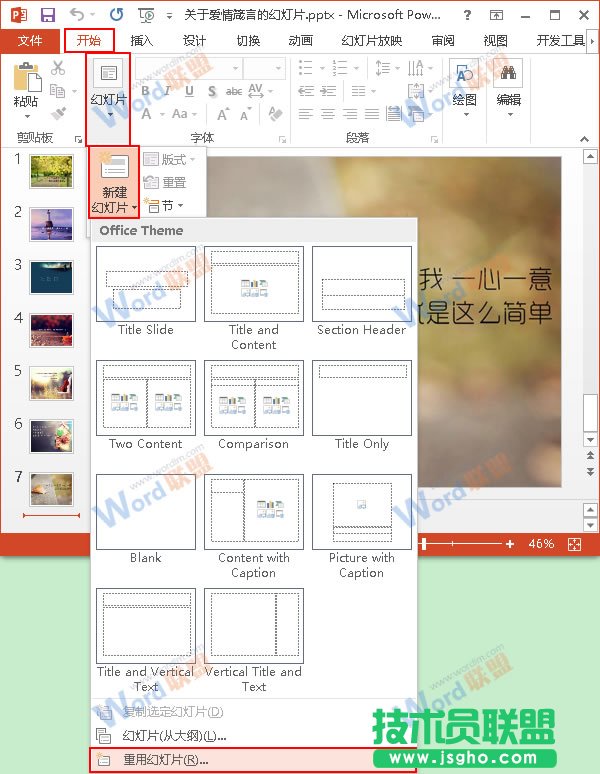Expand the 节 section dropdown
The width and height of the screenshot is (600, 774).
point(163,205)
